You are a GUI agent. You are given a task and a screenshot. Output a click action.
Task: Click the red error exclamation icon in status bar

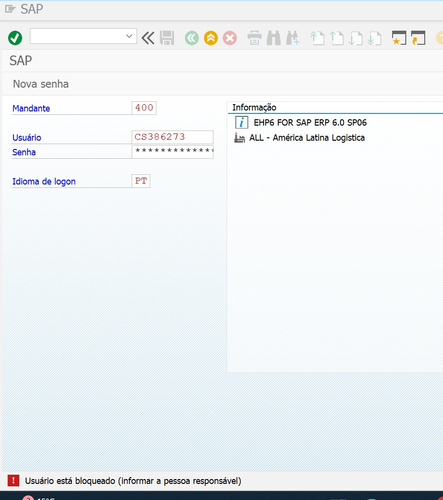coord(13,480)
